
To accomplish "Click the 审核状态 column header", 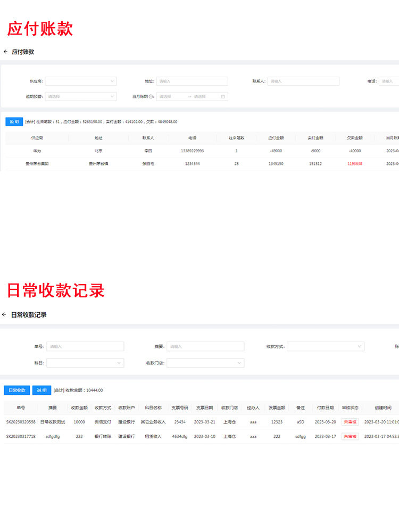I will point(350,408).
